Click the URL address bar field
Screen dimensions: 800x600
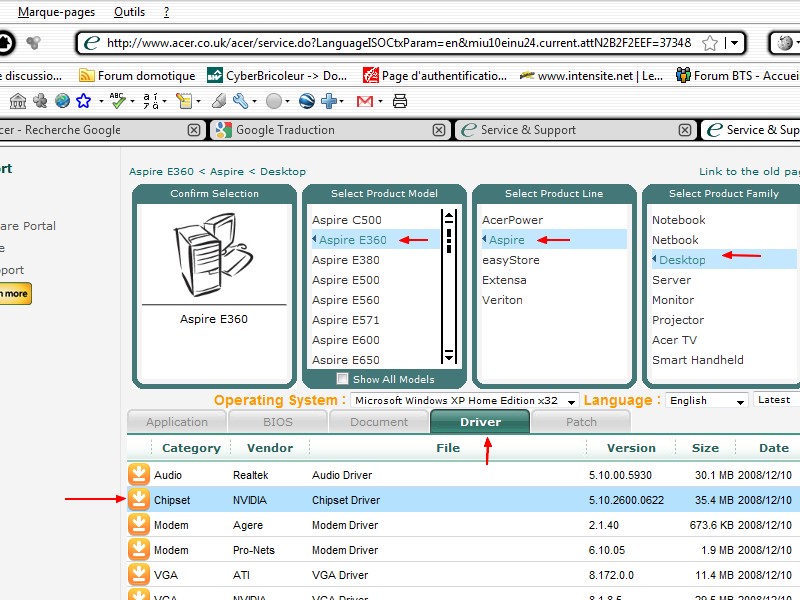[x=399, y=43]
